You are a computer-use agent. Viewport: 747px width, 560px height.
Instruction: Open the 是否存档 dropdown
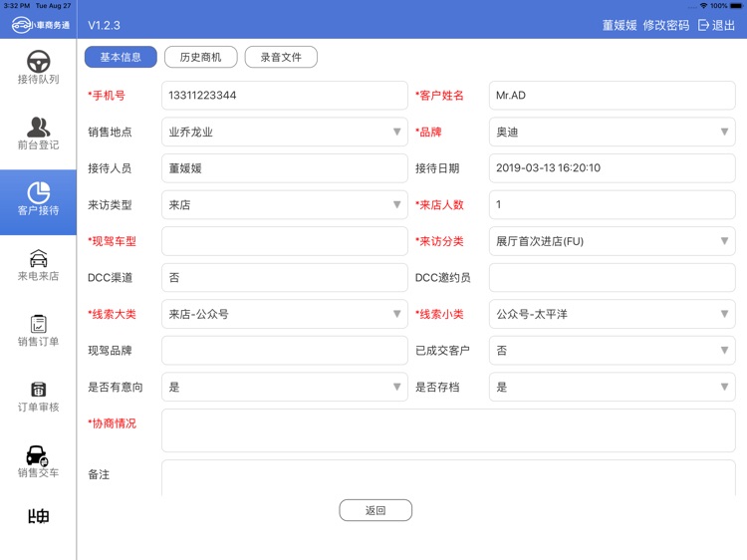click(613, 387)
